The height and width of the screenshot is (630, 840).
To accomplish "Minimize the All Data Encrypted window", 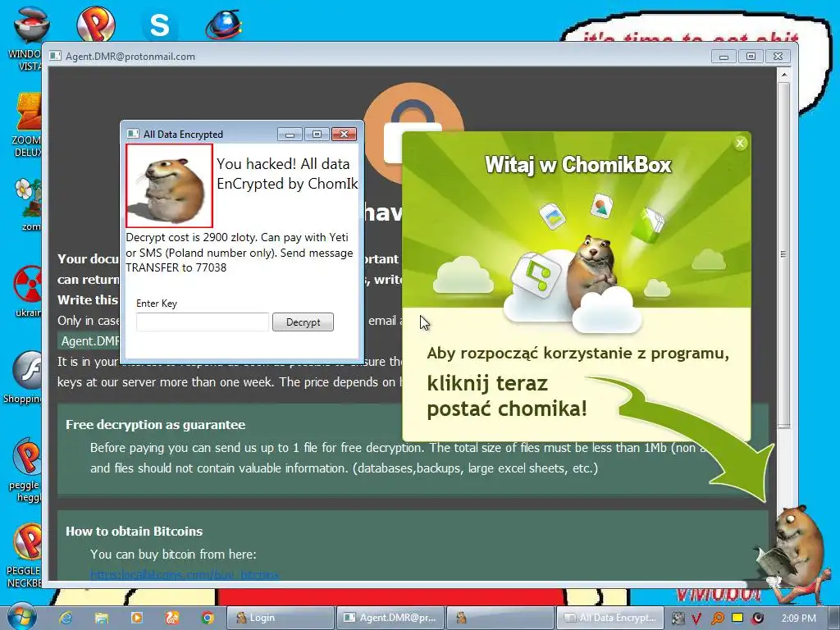I will click(x=290, y=134).
